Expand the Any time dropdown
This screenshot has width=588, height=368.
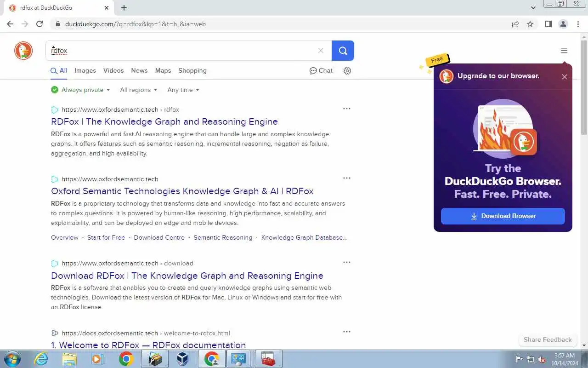coord(183,90)
